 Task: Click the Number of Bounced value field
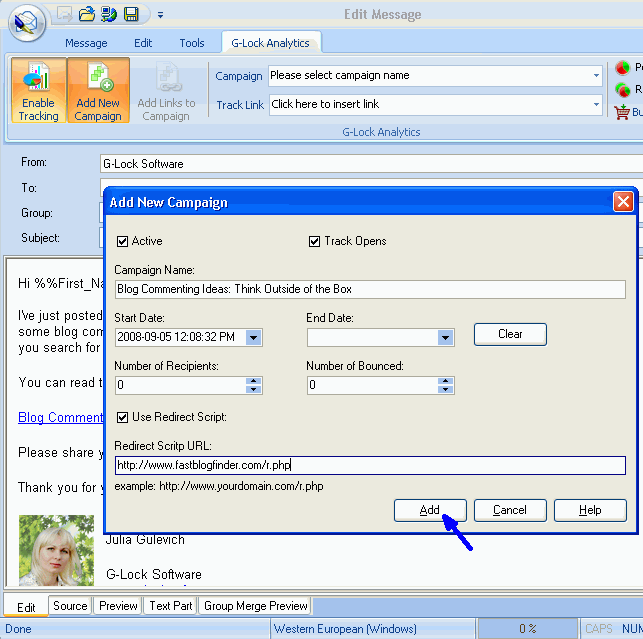click(372, 385)
